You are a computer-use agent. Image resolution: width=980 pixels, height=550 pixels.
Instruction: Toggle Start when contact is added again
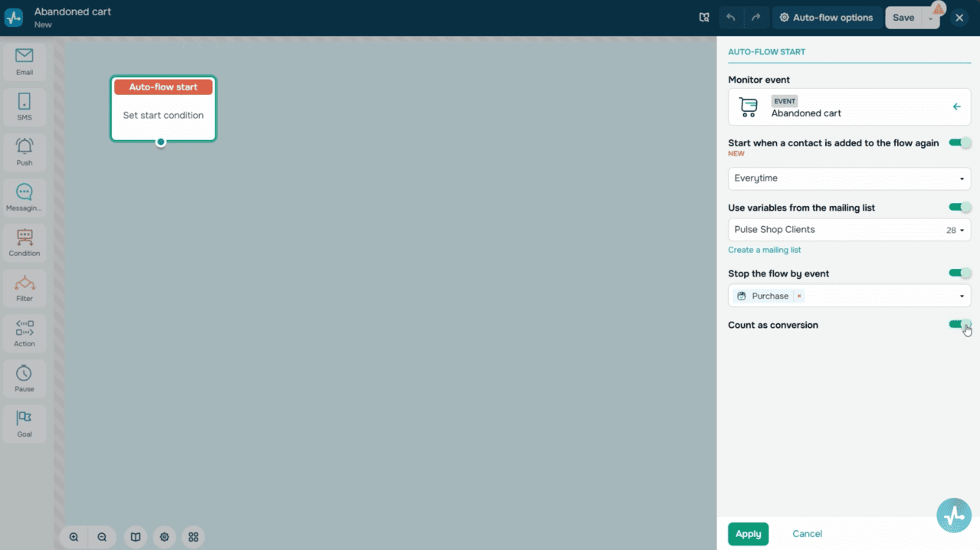coord(959,142)
